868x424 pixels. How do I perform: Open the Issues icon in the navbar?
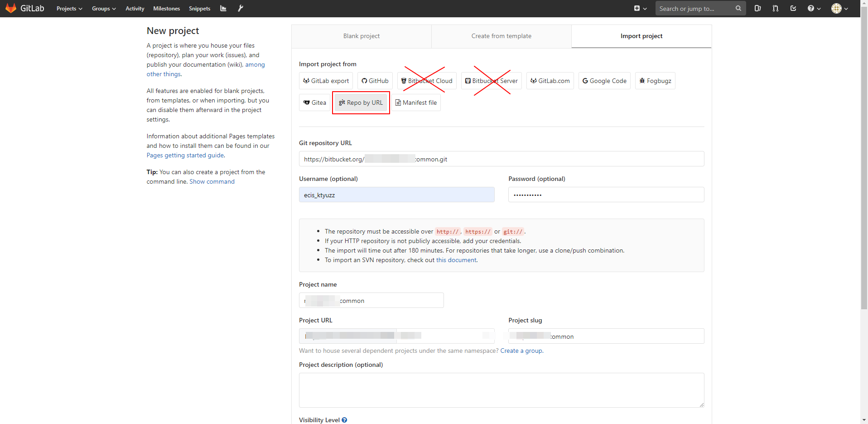(x=757, y=8)
